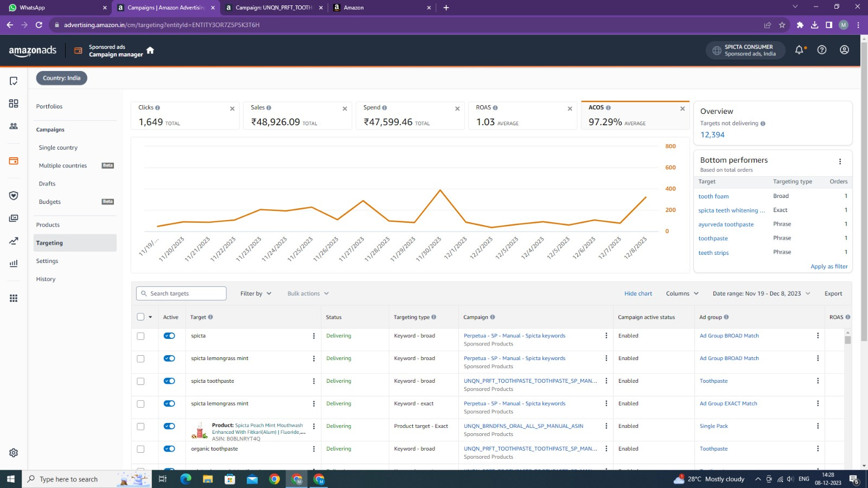Screen dimensions: 868x488
Task: Open SPICTA CONSUMER account switcher
Action: (x=745, y=50)
